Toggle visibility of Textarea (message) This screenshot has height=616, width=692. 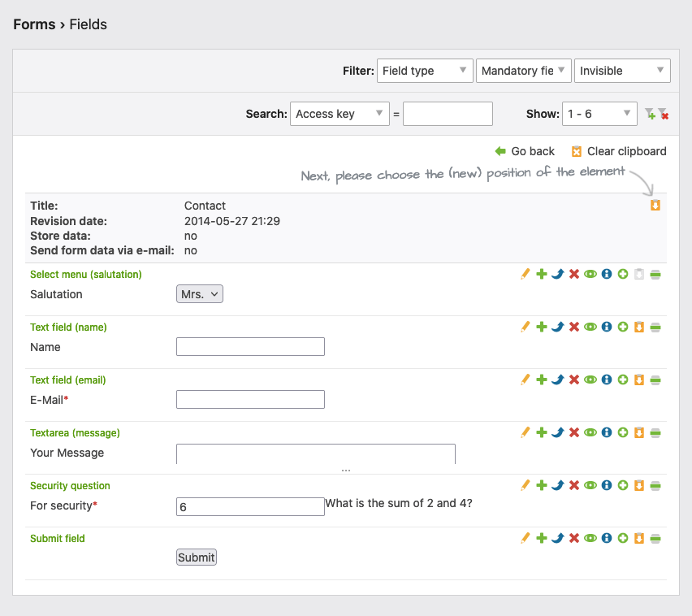[x=590, y=432]
